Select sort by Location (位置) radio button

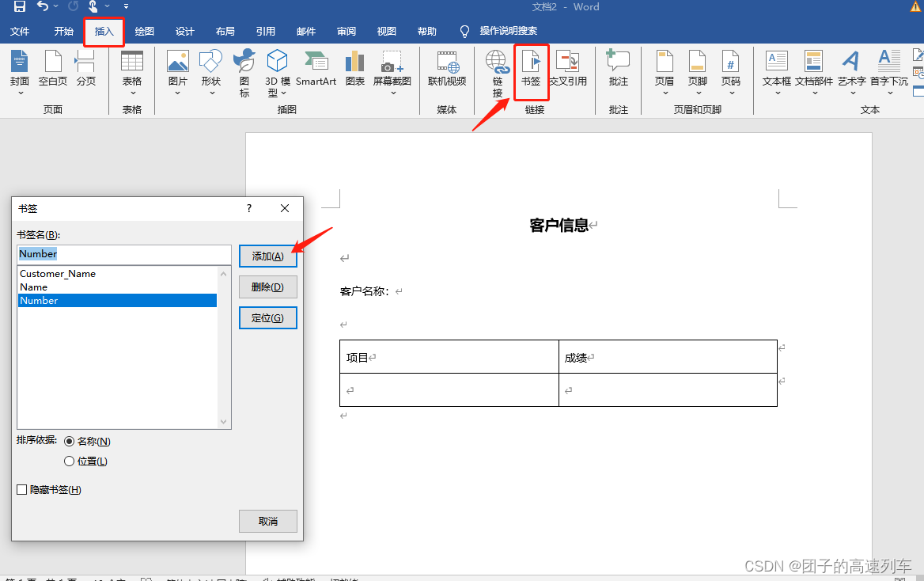point(69,461)
